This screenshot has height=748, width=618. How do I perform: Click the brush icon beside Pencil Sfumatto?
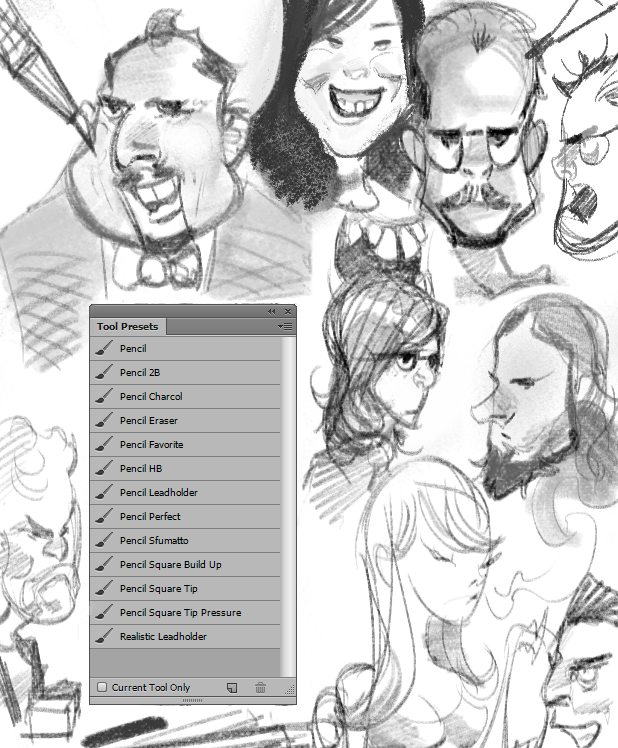[x=104, y=540]
